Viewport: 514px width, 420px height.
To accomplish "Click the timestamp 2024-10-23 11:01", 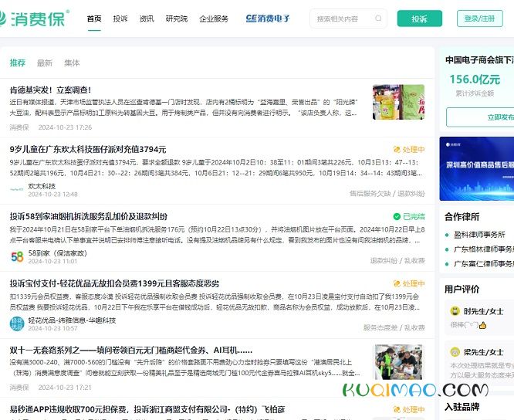I will [x=52, y=261].
